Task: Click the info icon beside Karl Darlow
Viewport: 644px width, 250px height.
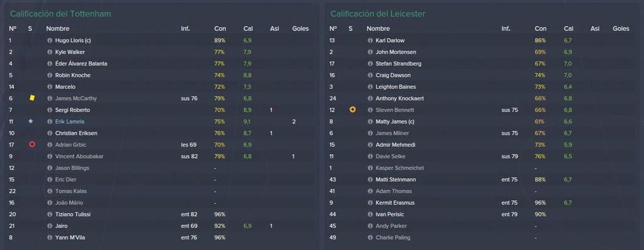Action: 370,41
